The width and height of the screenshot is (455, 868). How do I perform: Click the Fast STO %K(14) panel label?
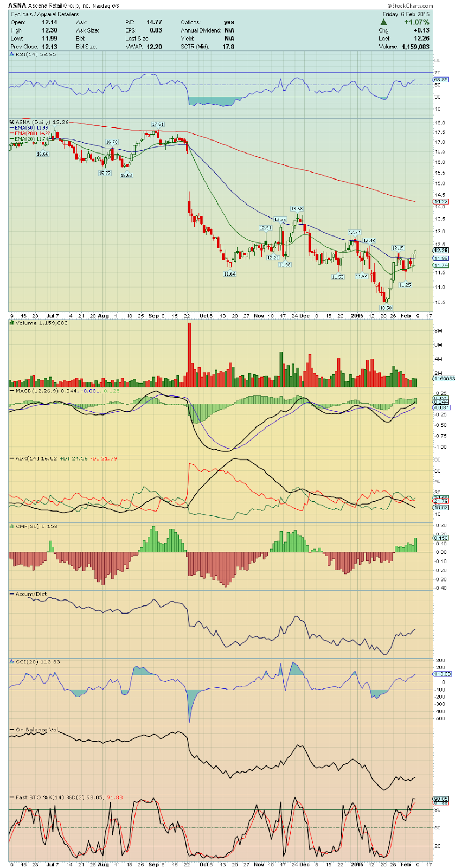pyautogui.click(x=66, y=797)
